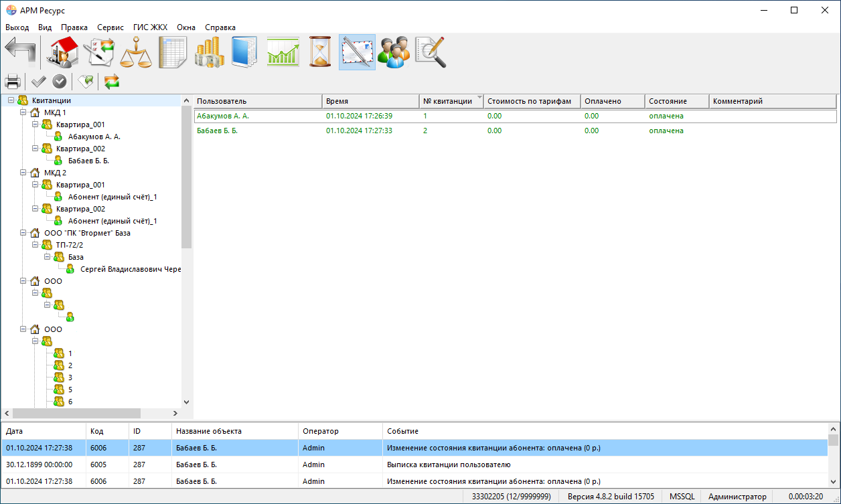Viewport: 841px width, 504px height.
Task: Click the icon beside ТП-72/2 node
Action: point(47,245)
